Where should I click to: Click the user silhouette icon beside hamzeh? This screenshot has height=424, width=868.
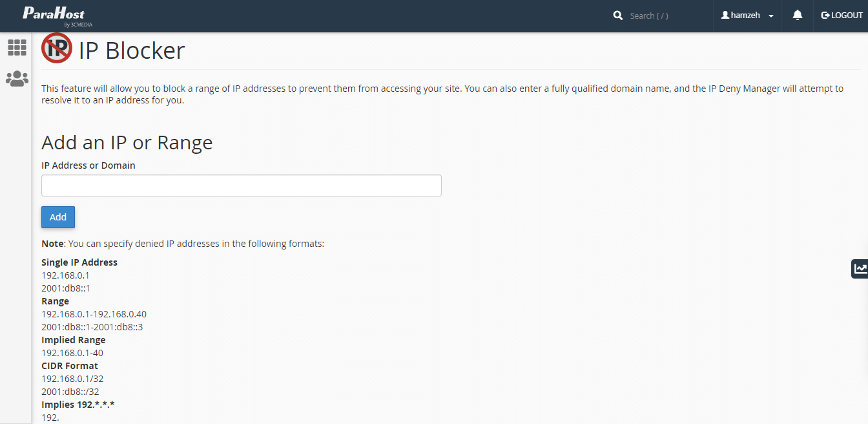coord(725,16)
